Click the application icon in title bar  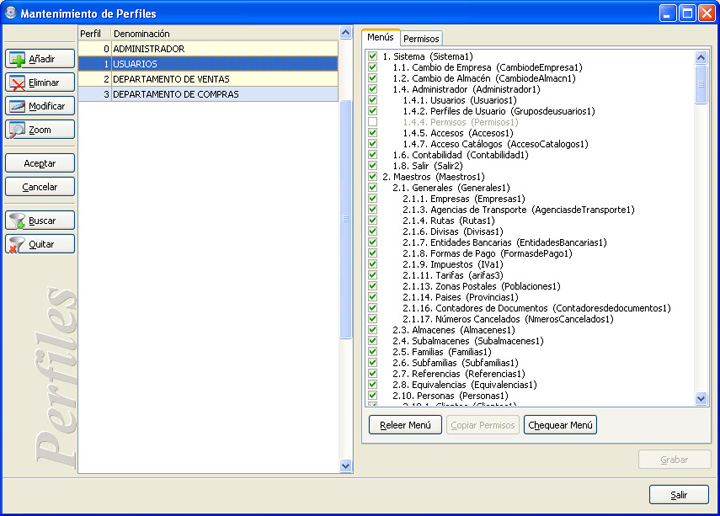pyautogui.click(x=10, y=13)
